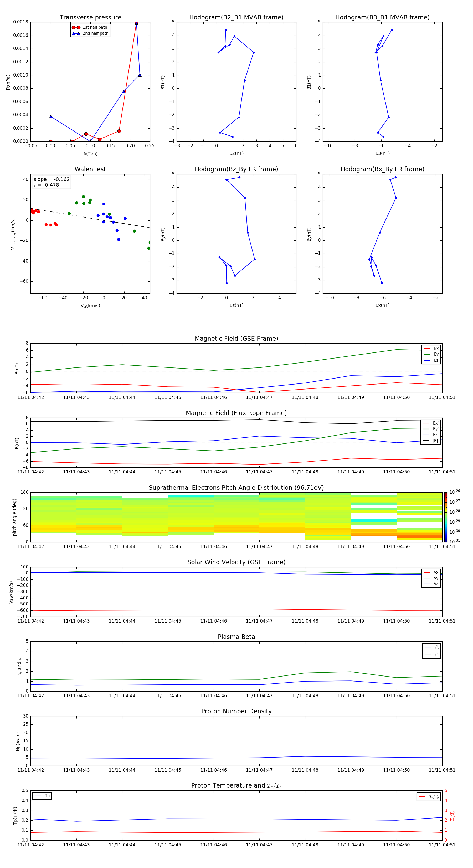Click the 'pitch angle (deg)' axis label
The width and height of the screenshot is (473, 868).
click(14, 517)
